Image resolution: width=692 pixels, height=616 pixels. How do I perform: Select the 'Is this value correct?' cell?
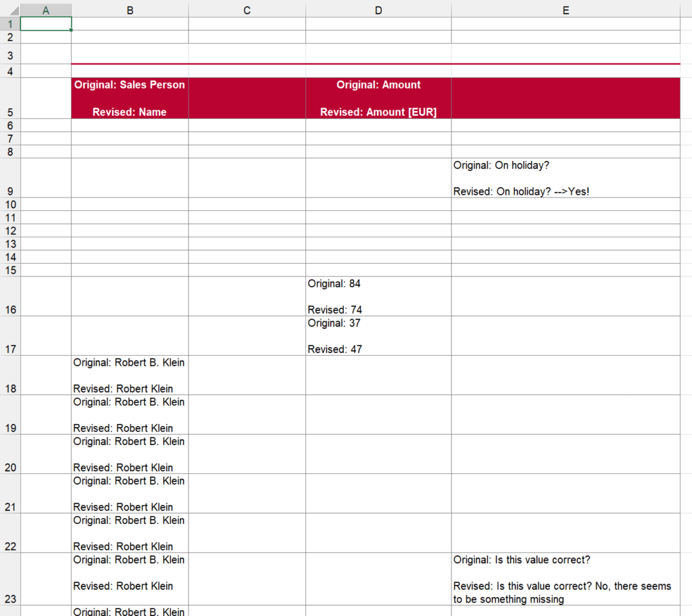pos(565,579)
